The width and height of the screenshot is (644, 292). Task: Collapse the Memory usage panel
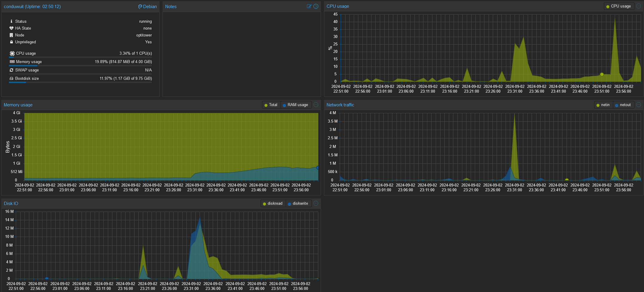pos(316,105)
